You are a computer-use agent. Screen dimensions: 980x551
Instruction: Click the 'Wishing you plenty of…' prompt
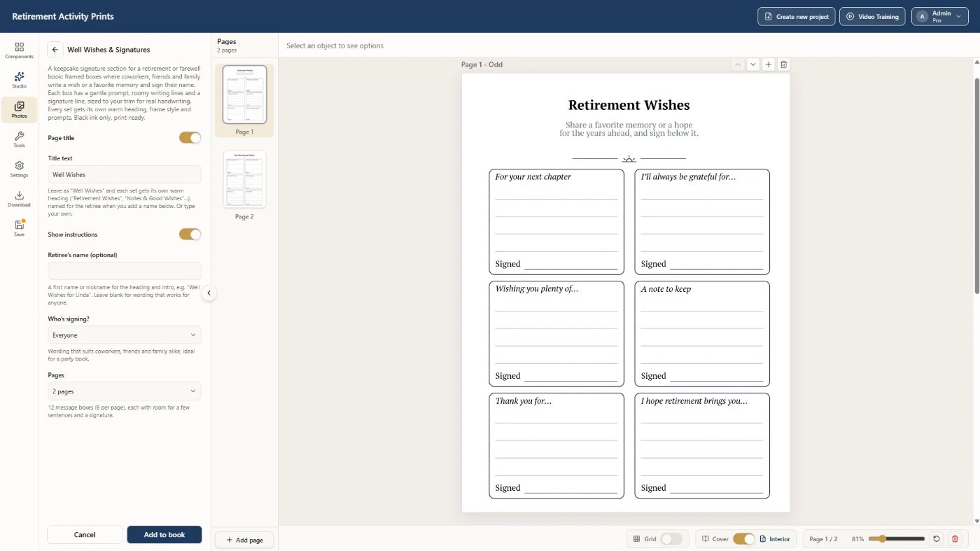536,289
